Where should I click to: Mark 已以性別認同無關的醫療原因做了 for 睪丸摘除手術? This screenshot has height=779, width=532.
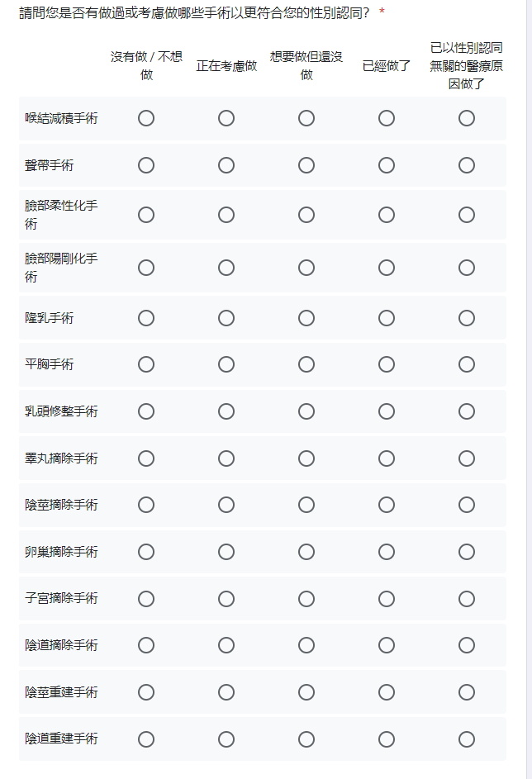pos(467,458)
